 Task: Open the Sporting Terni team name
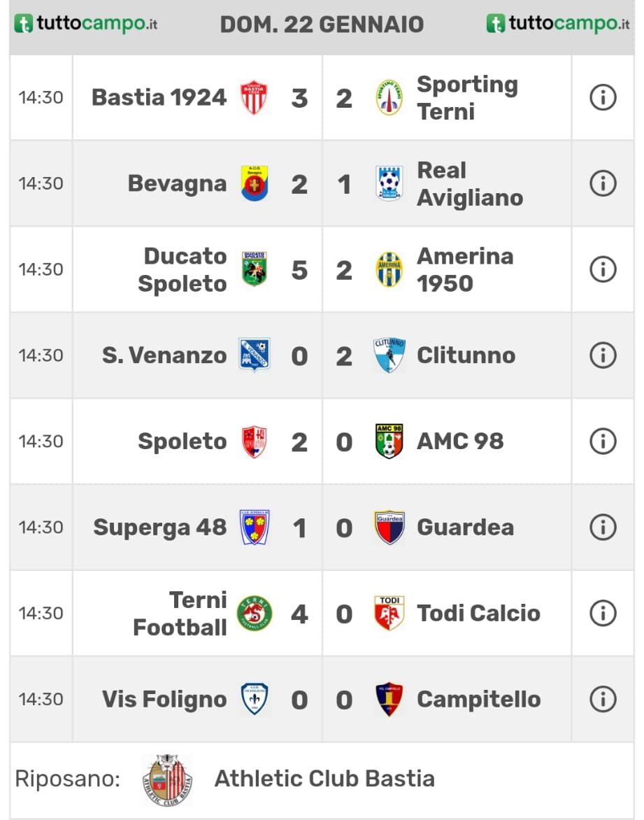467,98
